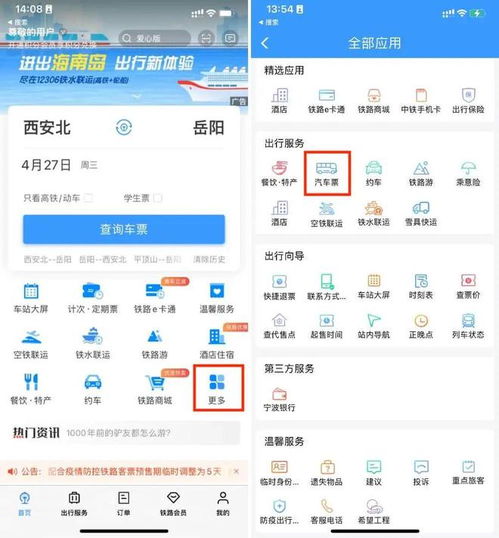Choose arrival station 岳阳
Viewport: 499px width, 538px height.
tap(209, 128)
